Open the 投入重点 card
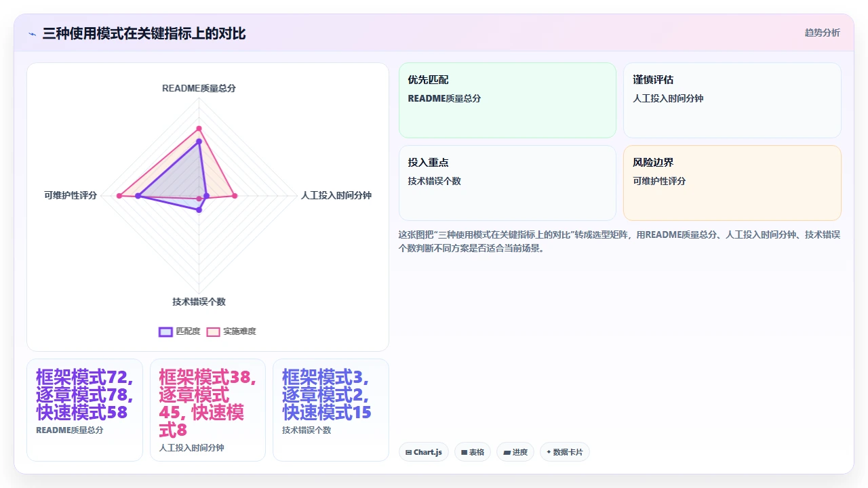 point(507,183)
